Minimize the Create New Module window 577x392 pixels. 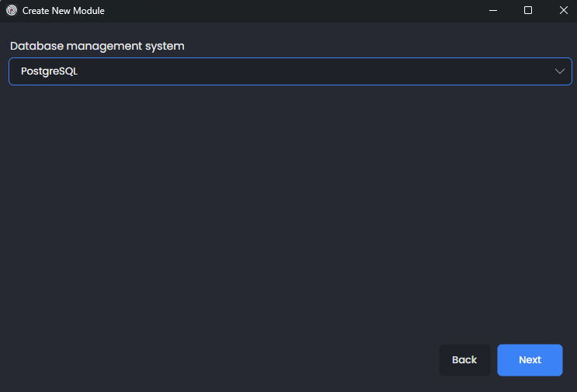[x=492, y=11]
